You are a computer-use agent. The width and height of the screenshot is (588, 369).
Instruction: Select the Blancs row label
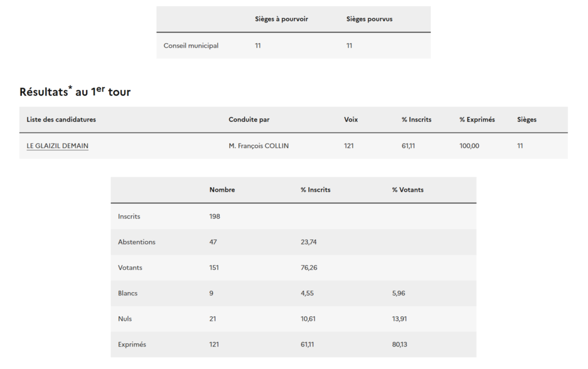click(x=127, y=293)
